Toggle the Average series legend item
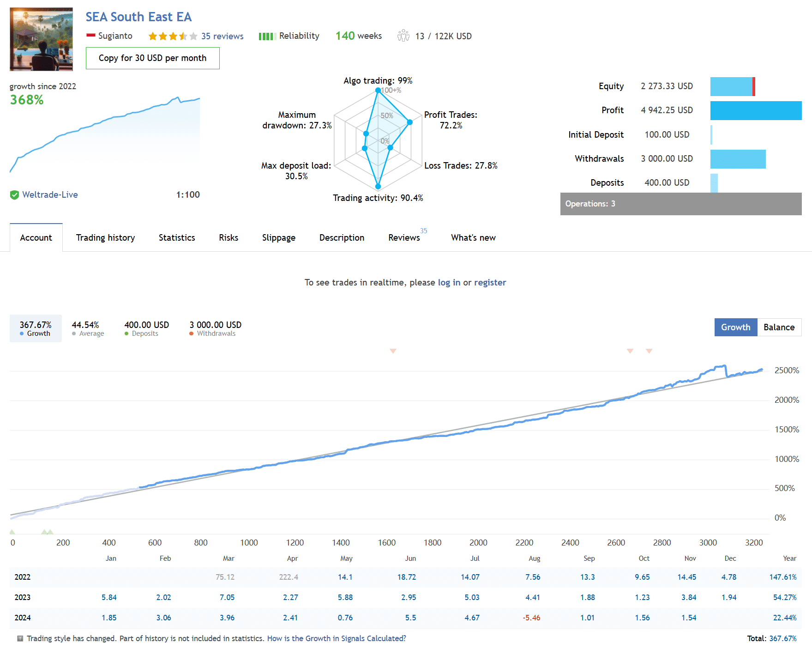The width and height of the screenshot is (812, 655). [88, 328]
